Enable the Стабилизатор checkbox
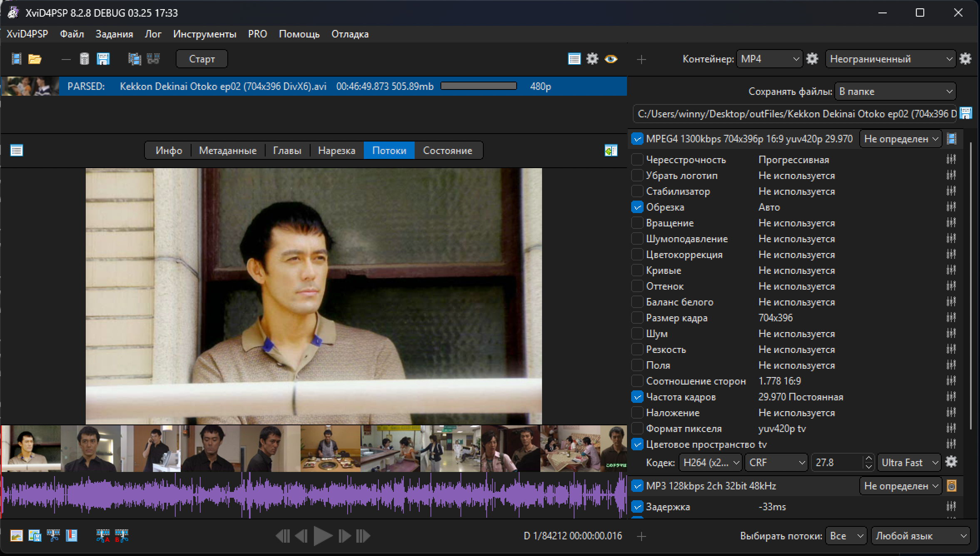The height and width of the screenshot is (556, 980). 637,191
